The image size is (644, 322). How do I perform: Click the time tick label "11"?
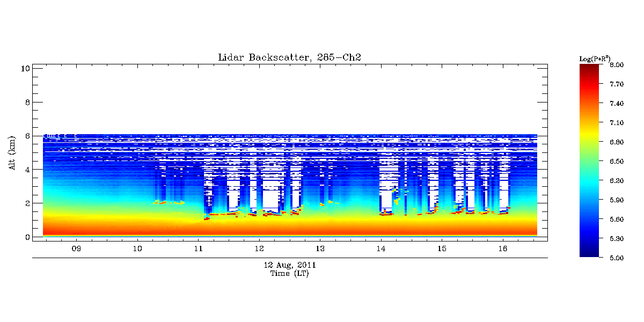coord(199,249)
